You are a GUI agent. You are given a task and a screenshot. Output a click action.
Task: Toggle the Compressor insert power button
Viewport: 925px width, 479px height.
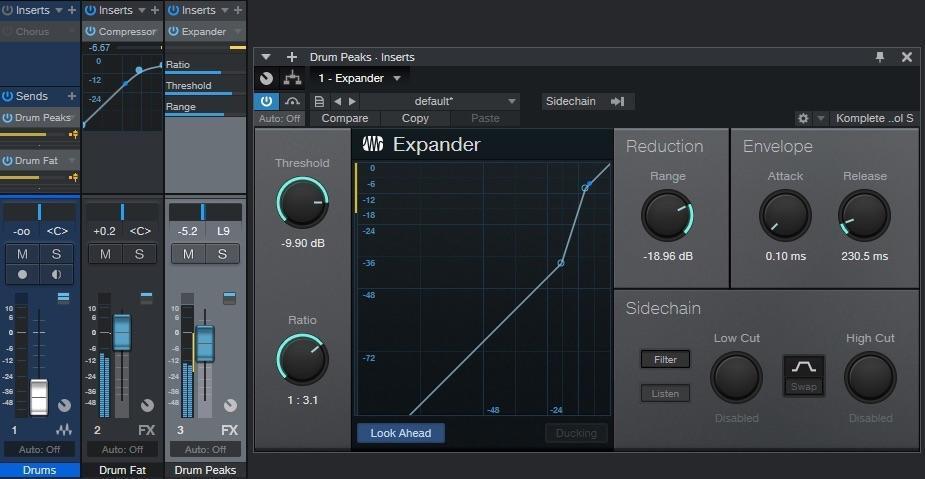pyautogui.click(x=90, y=31)
